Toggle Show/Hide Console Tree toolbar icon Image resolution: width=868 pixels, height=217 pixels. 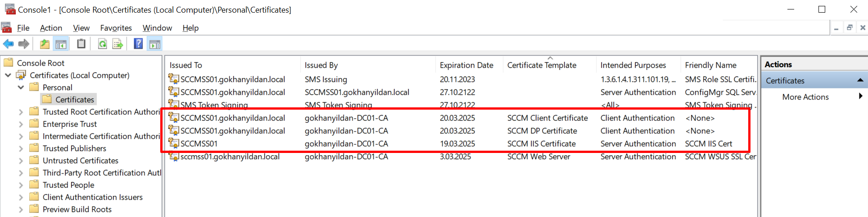click(61, 44)
